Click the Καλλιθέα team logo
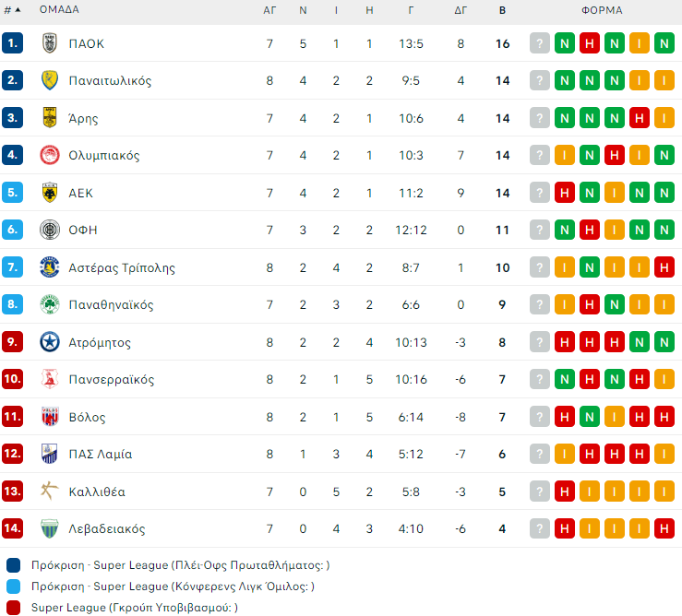This screenshot has height=616, width=682. coord(50,492)
